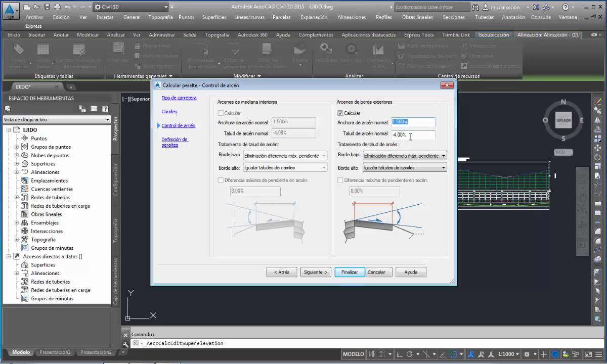Click the workspace switching gear icon
Screen dimensions: 607x364
click(x=527, y=354)
